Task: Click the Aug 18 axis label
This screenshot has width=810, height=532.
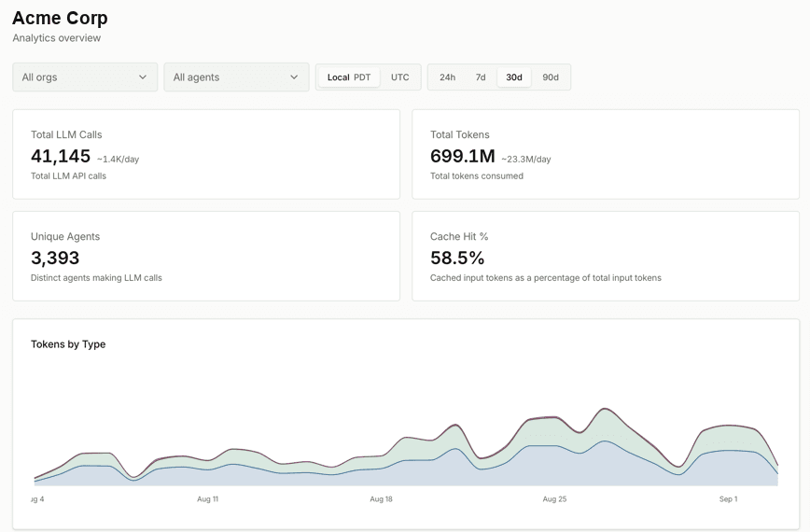Action: click(382, 499)
